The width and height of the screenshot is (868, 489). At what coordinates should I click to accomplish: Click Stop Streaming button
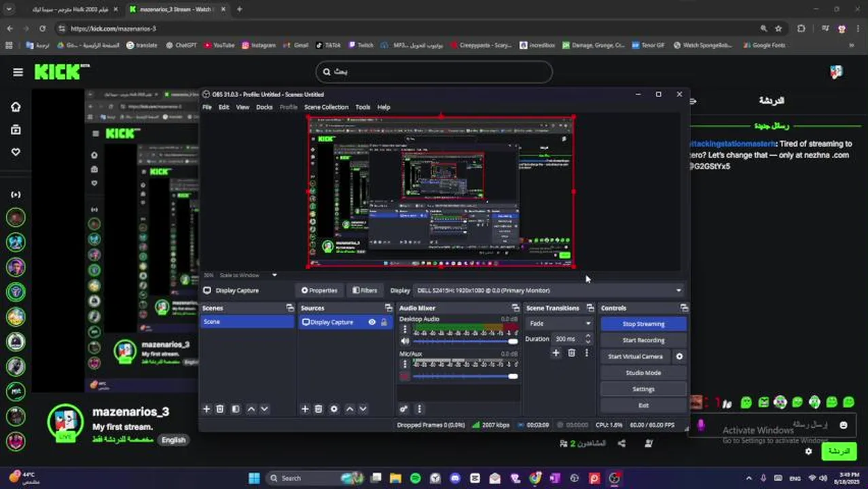click(x=643, y=324)
